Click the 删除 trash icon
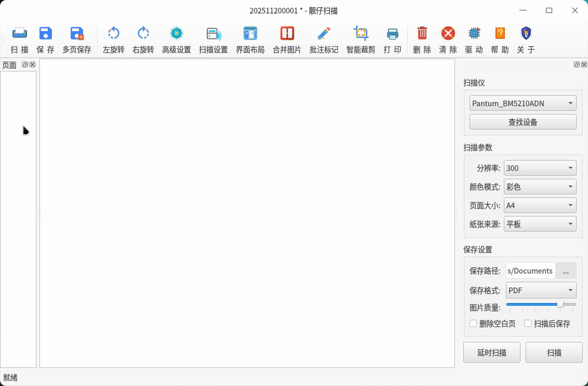588x386 pixels. pos(422,39)
